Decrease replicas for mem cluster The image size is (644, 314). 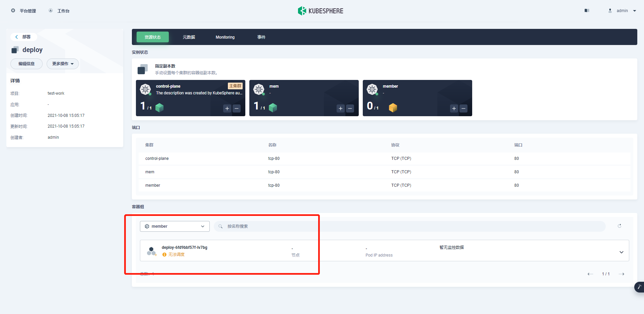point(350,108)
